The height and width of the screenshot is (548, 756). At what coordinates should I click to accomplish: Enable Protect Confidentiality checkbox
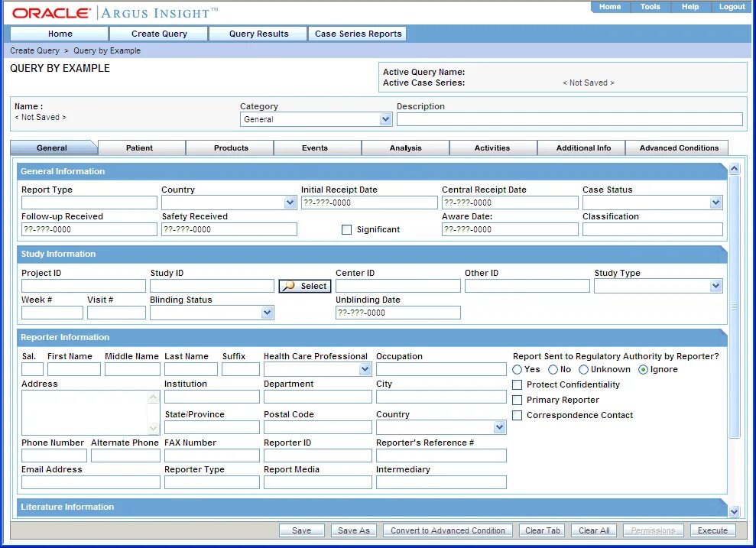517,384
